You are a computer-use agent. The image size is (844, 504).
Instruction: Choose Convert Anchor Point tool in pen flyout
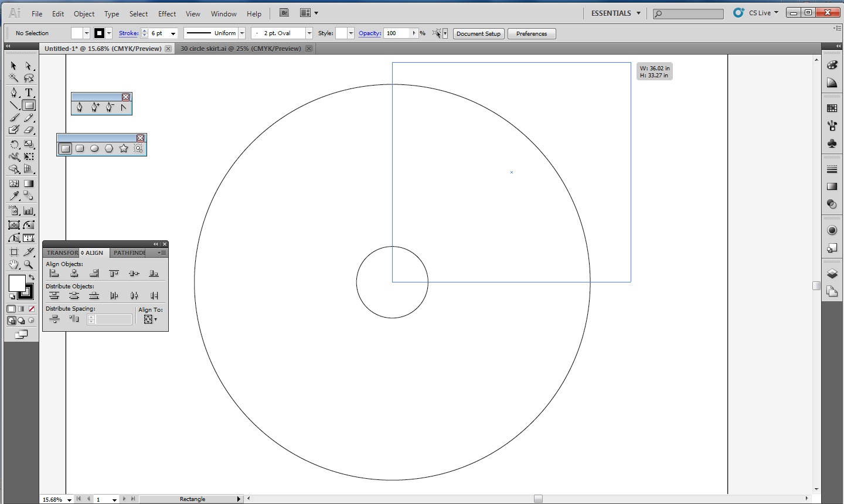(124, 107)
